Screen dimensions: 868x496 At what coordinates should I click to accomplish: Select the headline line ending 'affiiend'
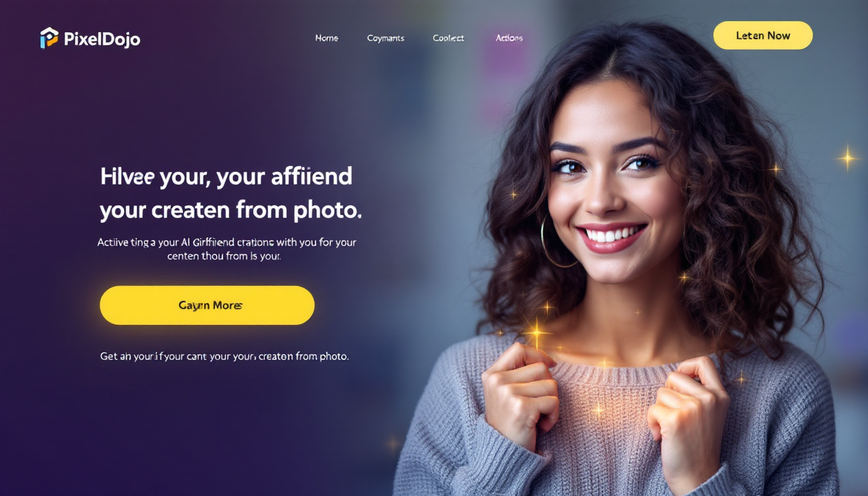pos(227,176)
